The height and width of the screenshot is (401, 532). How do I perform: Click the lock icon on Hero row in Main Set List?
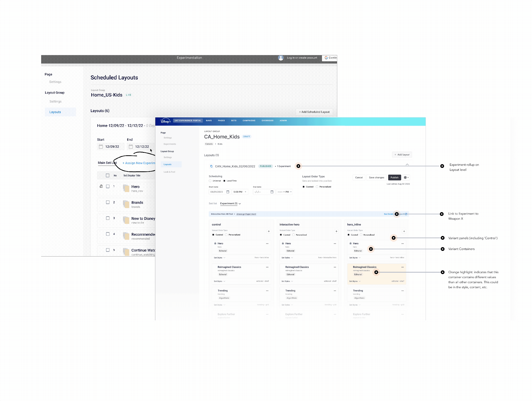point(101,186)
